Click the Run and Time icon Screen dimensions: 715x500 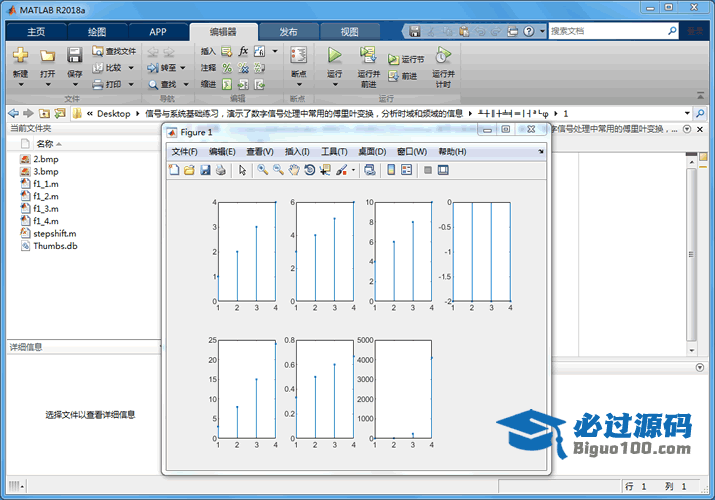click(x=443, y=55)
